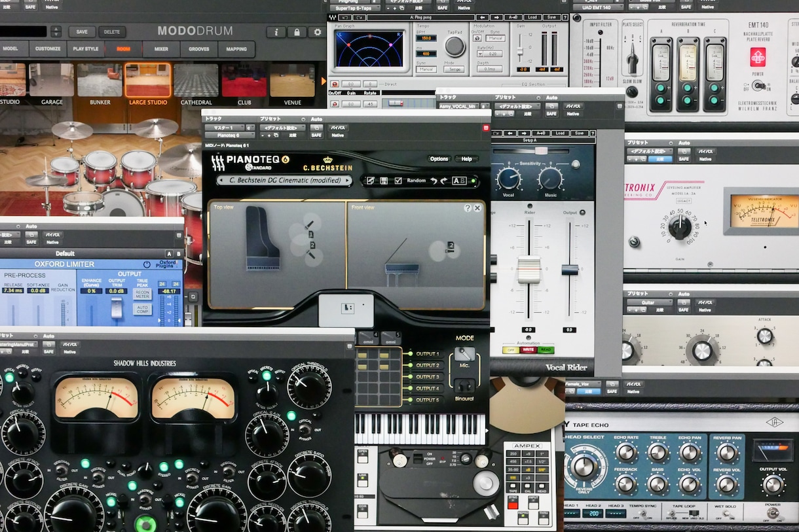
Task: Toggle the Pianoteq checkmark box beside Random
Action: (x=399, y=181)
